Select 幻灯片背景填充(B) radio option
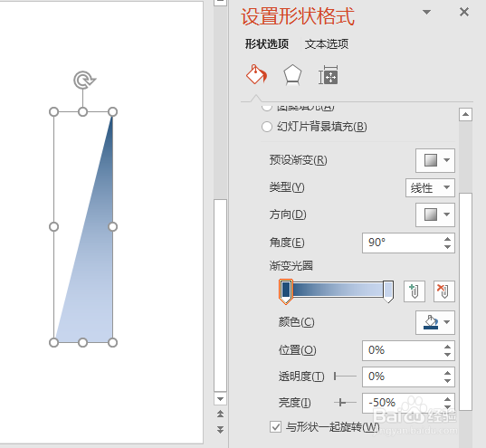 pyautogui.click(x=267, y=127)
